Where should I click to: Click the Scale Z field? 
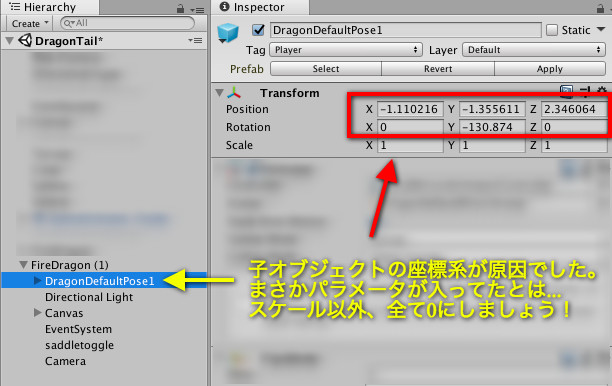coord(574,145)
